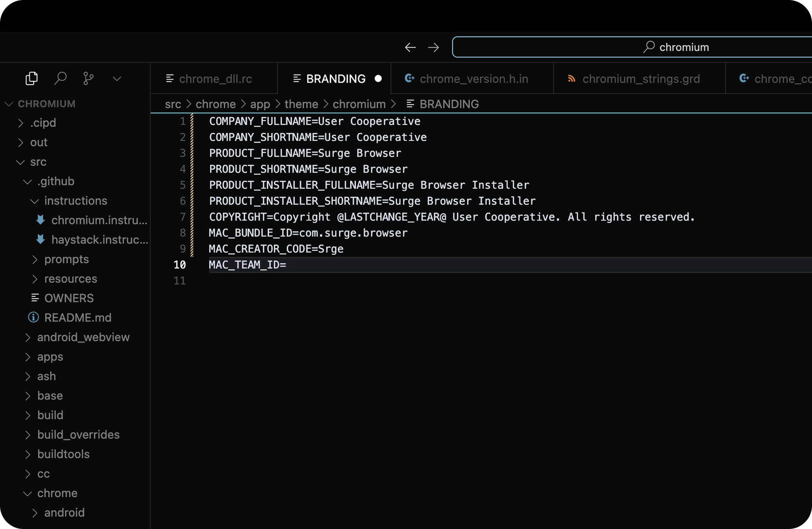Open the Explorer files view icon
The image size is (812, 529).
pos(32,78)
